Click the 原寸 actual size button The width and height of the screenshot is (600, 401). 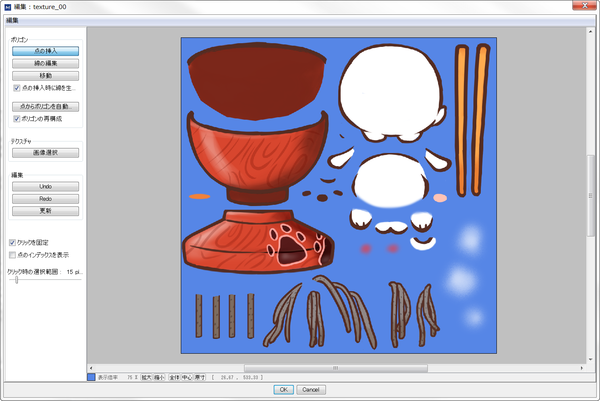click(199, 377)
